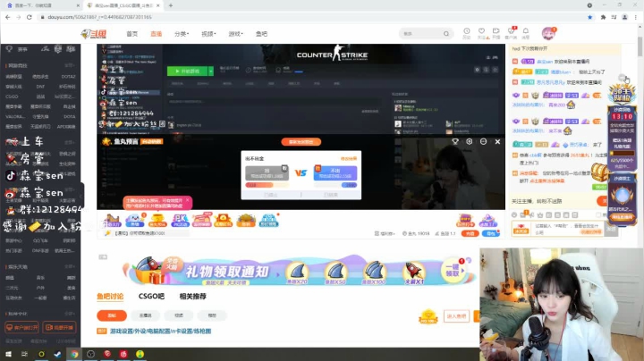This screenshot has height=361, width=644.
Task: Type area: click the chat message input
Action: pos(569,229)
